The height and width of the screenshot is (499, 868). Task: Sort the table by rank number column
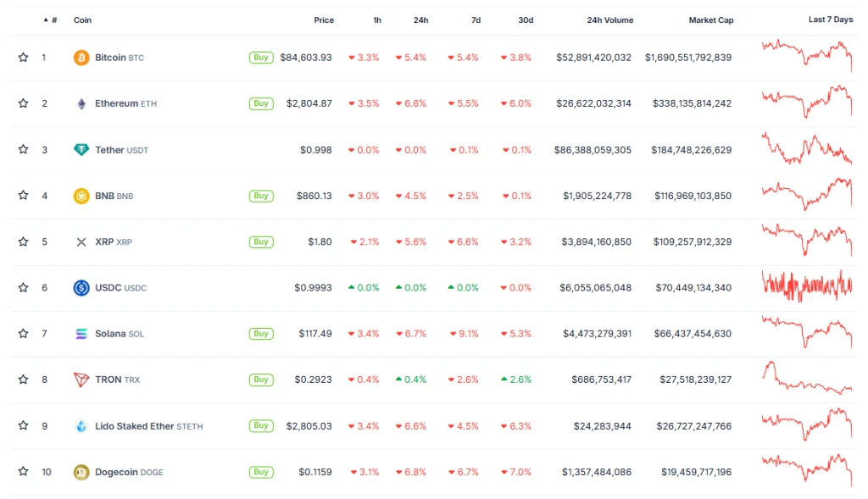[53, 19]
